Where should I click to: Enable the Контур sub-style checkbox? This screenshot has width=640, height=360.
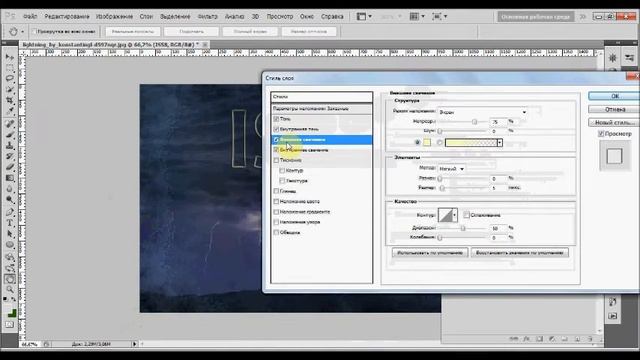[x=282, y=170]
